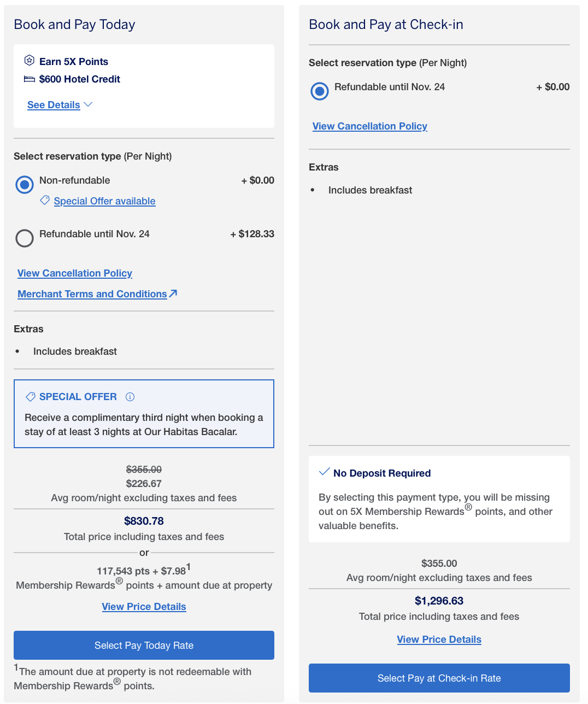This screenshot has width=588, height=704.
Task: View Cancellation Policy for Pay at Check-in
Action: 370,126
